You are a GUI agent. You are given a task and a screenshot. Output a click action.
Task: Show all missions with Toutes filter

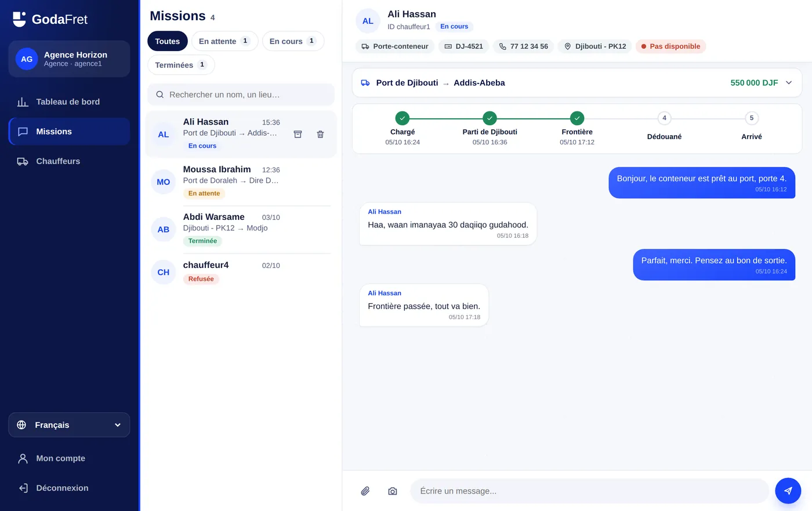[168, 41]
